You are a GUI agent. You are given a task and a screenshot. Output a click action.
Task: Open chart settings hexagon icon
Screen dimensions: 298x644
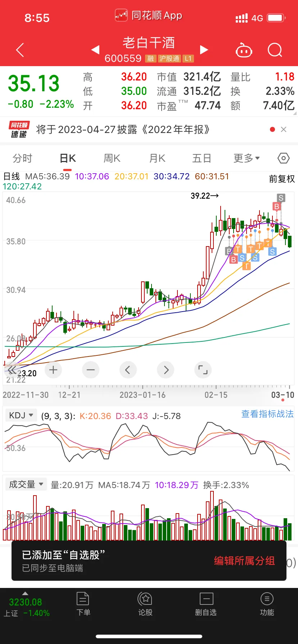[284, 158]
